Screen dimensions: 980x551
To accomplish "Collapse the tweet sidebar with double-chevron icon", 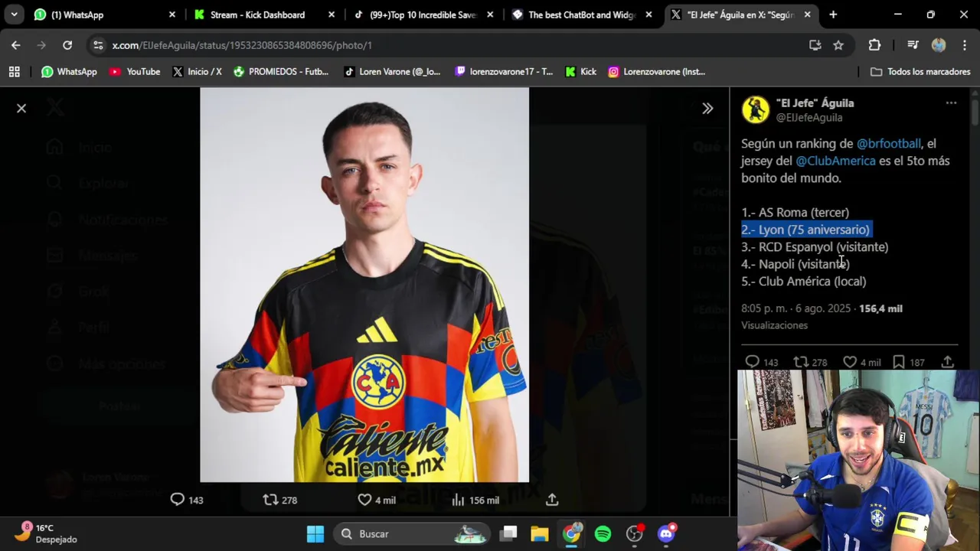I will [x=707, y=109].
